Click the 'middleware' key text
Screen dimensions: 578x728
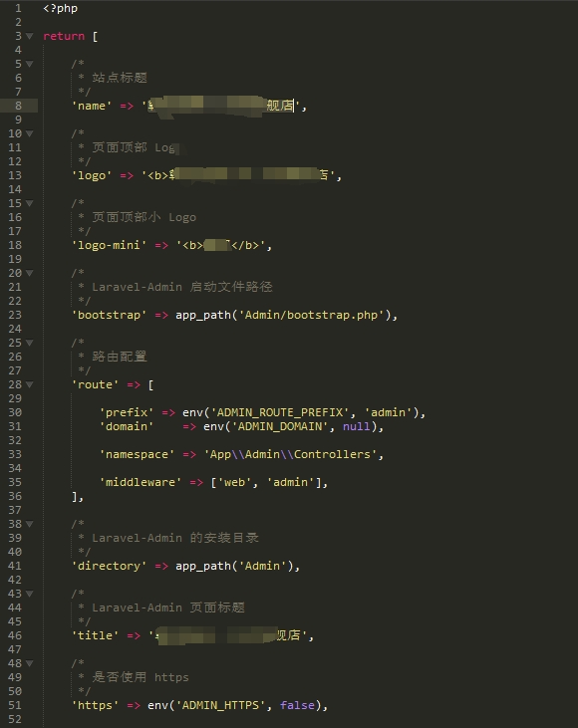click(141, 482)
